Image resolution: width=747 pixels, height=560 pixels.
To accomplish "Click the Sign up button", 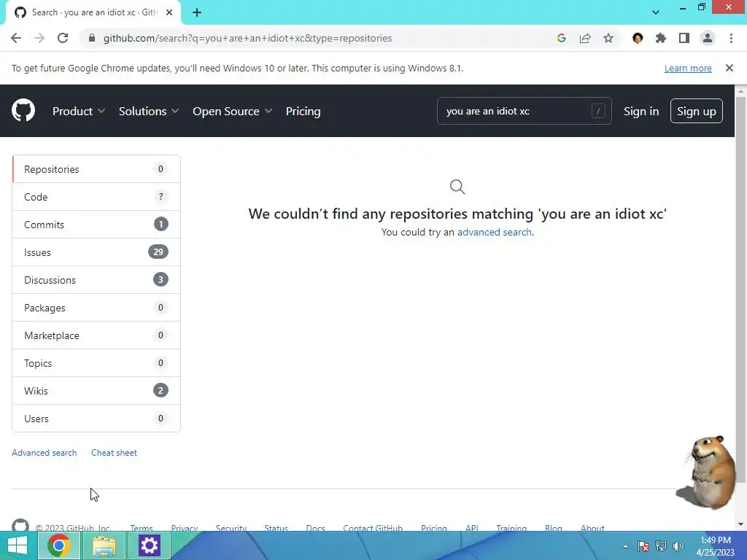I will pyautogui.click(x=696, y=111).
